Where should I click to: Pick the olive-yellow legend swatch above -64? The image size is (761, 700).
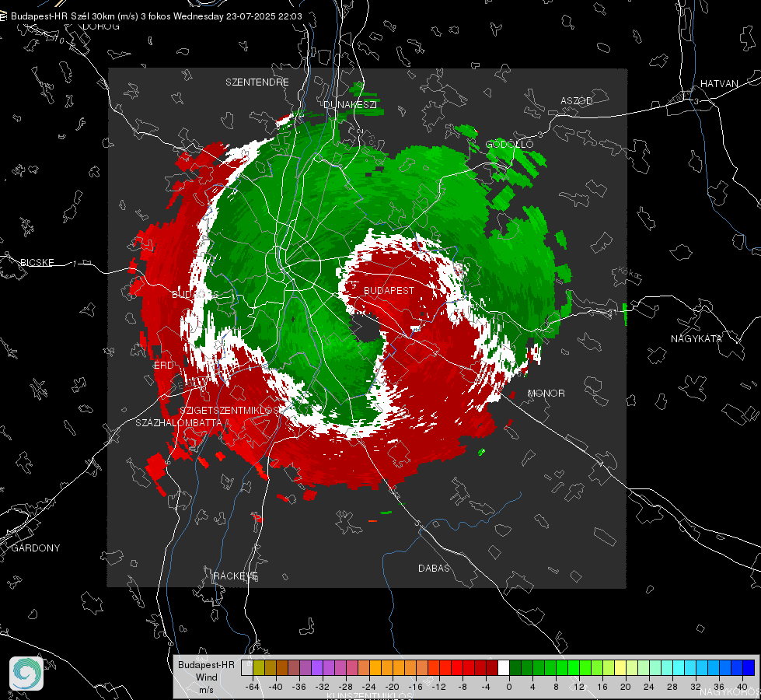(259, 668)
